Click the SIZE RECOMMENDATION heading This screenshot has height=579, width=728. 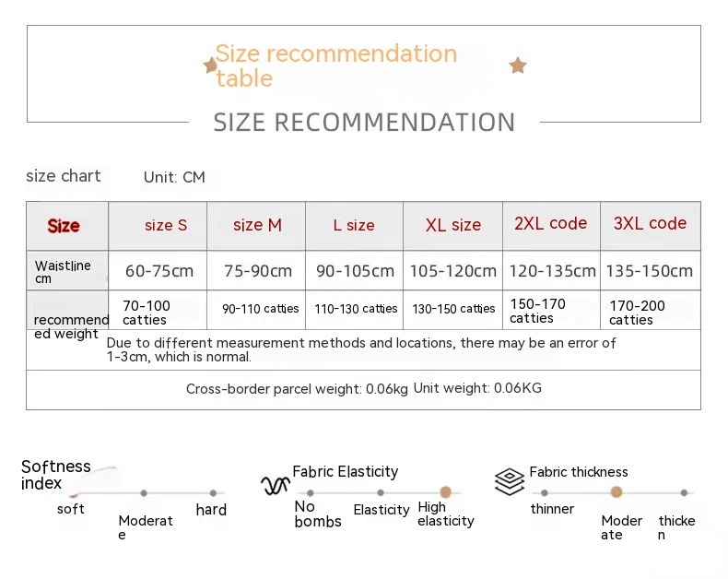[x=364, y=122]
